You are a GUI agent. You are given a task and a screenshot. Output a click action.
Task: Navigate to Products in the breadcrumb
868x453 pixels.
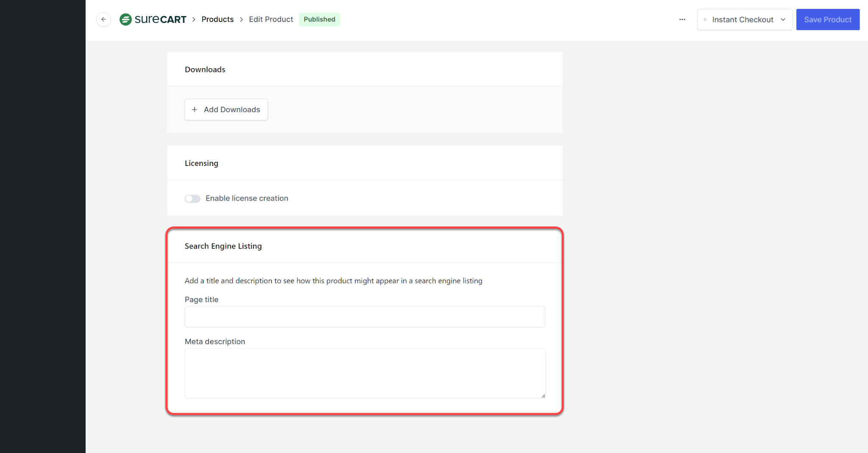pos(217,19)
